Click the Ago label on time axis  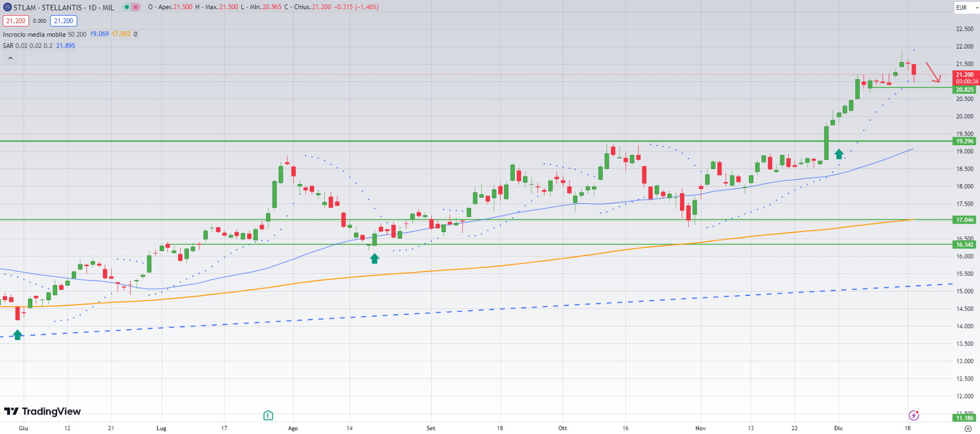pos(293,428)
